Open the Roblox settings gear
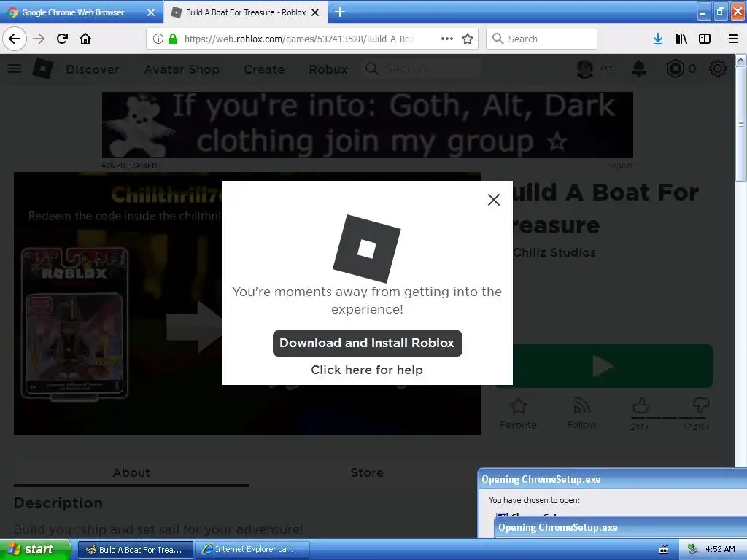Screen dimensions: 747x560 [718, 69]
